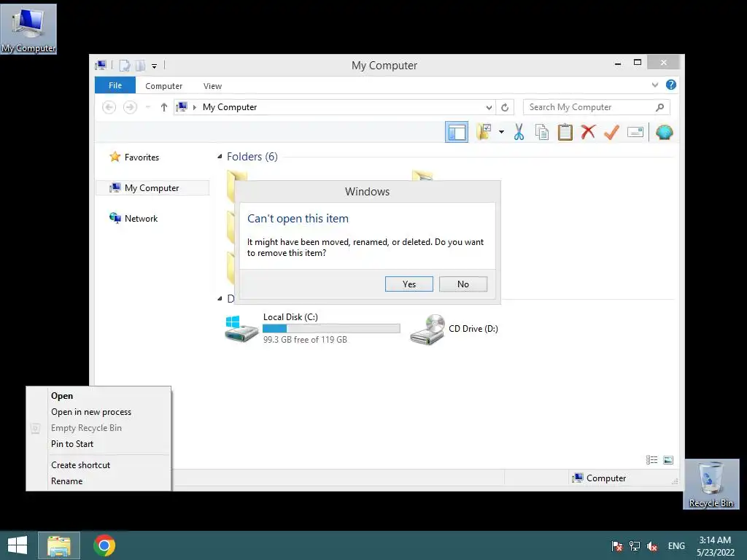Screen dimensions: 747x560
Task: Click 99.3 GB free of 119 GB text
Action: 305,340
